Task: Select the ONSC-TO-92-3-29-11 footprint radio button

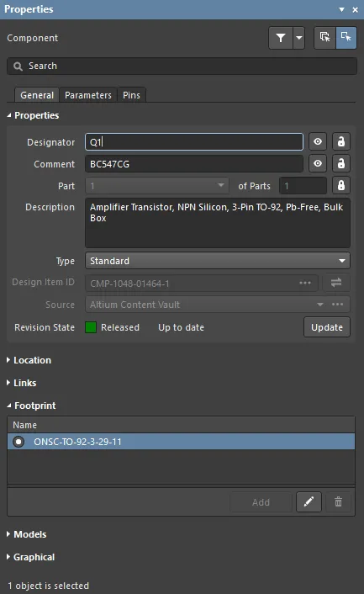Action: tap(18, 442)
